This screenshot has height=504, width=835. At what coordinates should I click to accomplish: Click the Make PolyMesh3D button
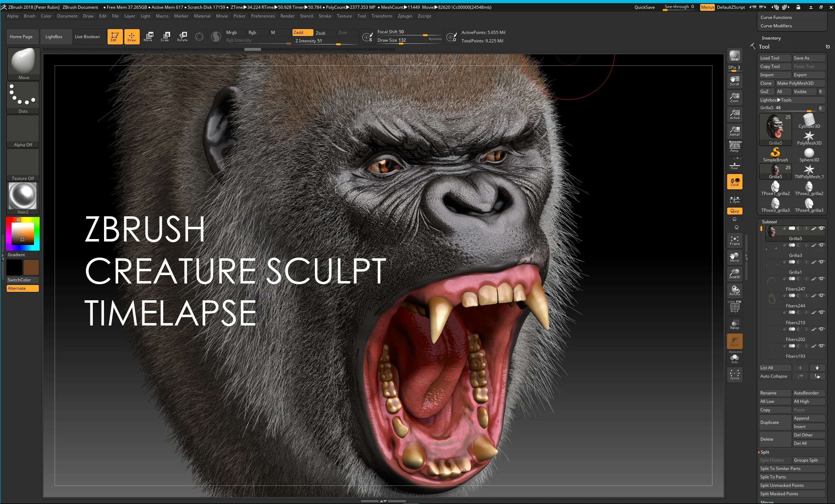(800, 83)
